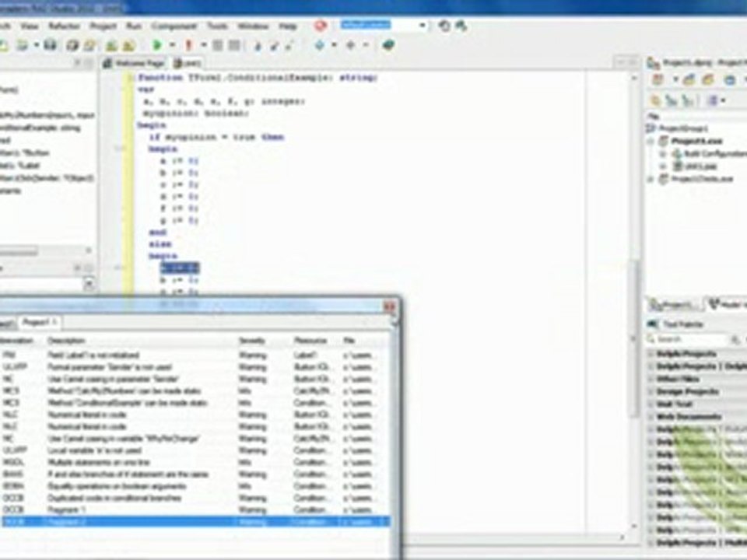
Task: Click the red circular icon beside the Help menu
Action: click(x=321, y=26)
